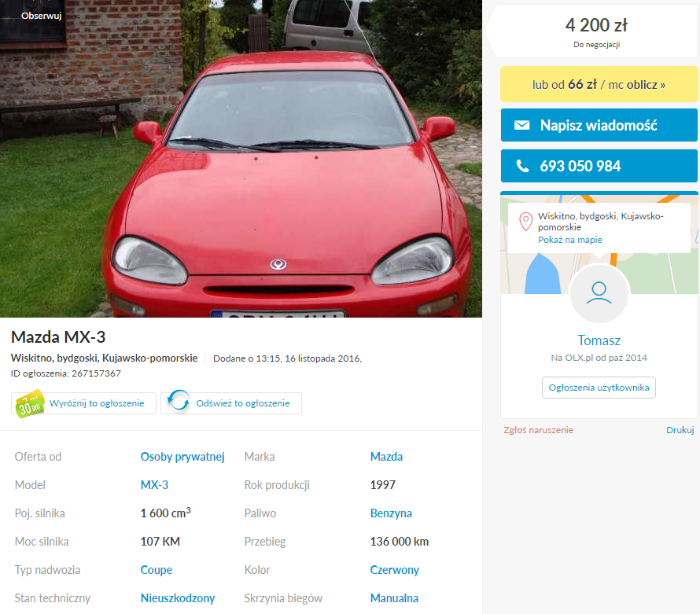Select the Czerwony color link
The image size is (700, 614).
[394, 570]
